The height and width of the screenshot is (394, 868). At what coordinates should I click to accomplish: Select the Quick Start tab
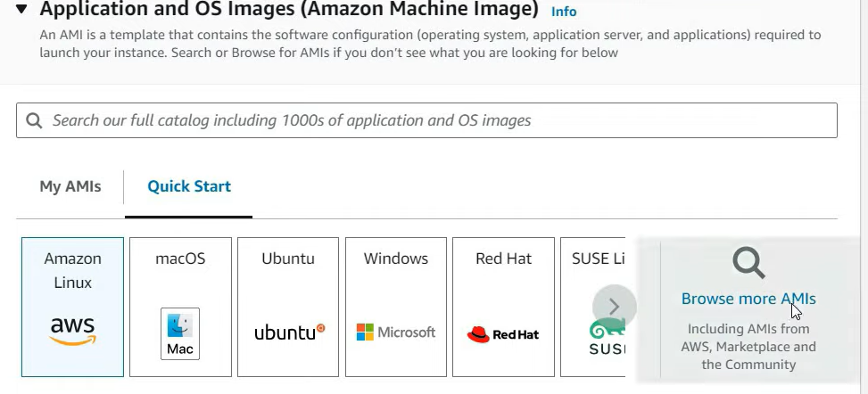(189, 186)
